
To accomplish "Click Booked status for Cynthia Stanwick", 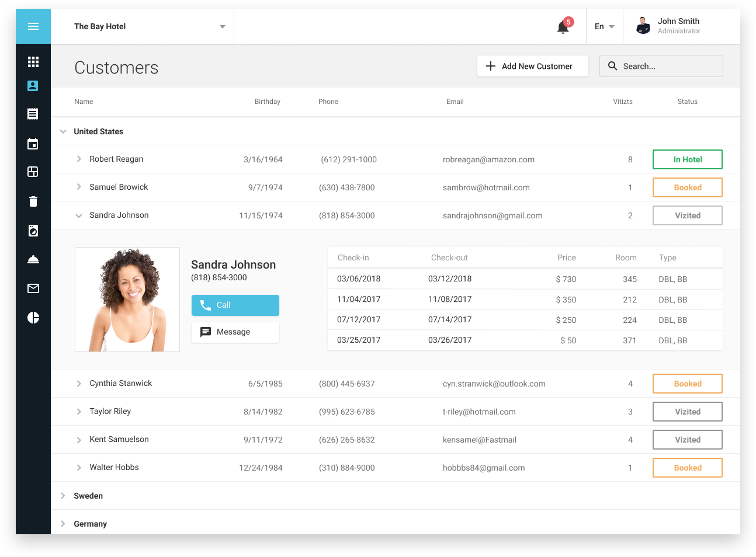I will click(688, 384).
